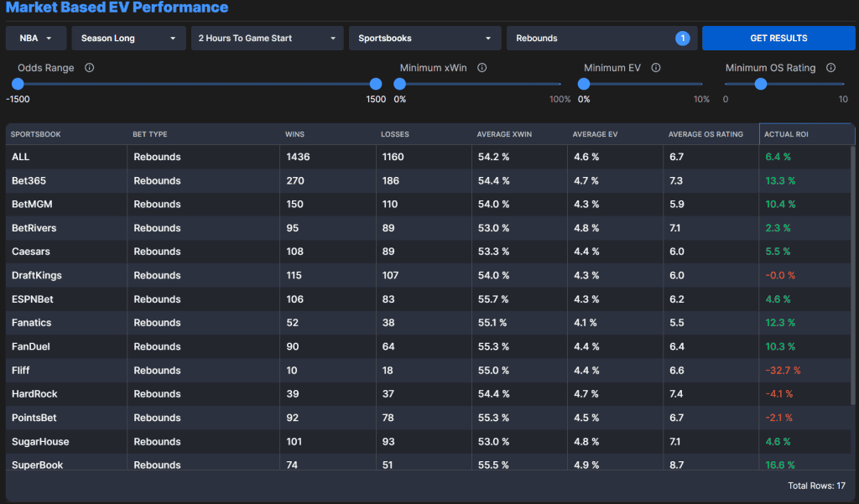This screenshot has height=504, width=859.
Task: Click HardRock's -4.1 % actual ROI
Action: (x=779, y=394)
